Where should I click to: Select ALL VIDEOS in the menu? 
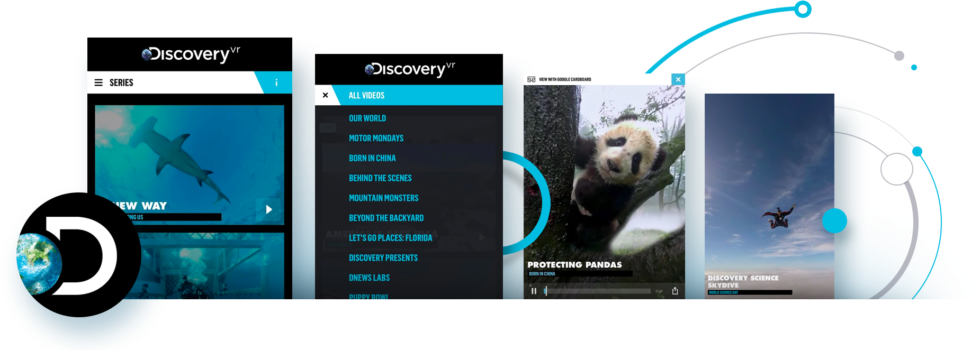pos(366,95)
